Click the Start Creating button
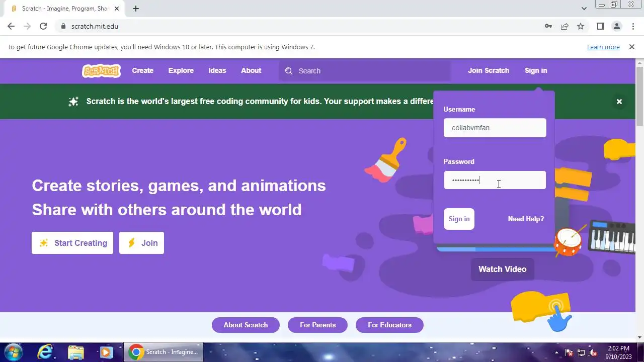Image resolution: width=644 pixels, height=362 pixels. (72, 243)
